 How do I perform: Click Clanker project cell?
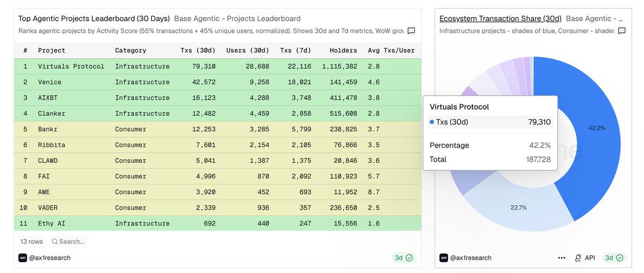(x=52, y=113)
